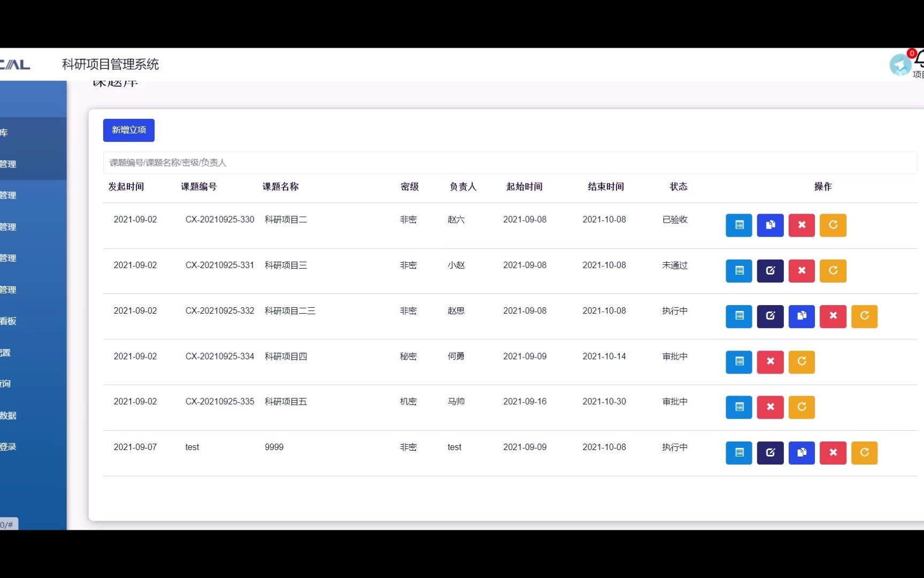
Task: Click orange refresh icon for 科研项目二
Action: coord(833,225)
